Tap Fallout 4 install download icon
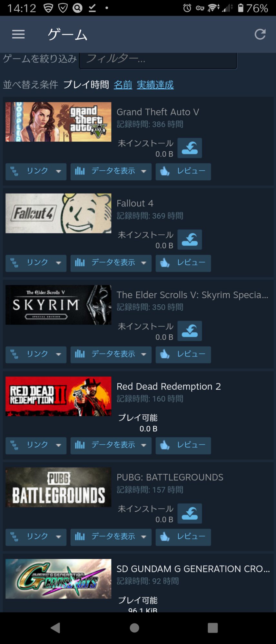This screenshot has height=644, width=276. 190,240
